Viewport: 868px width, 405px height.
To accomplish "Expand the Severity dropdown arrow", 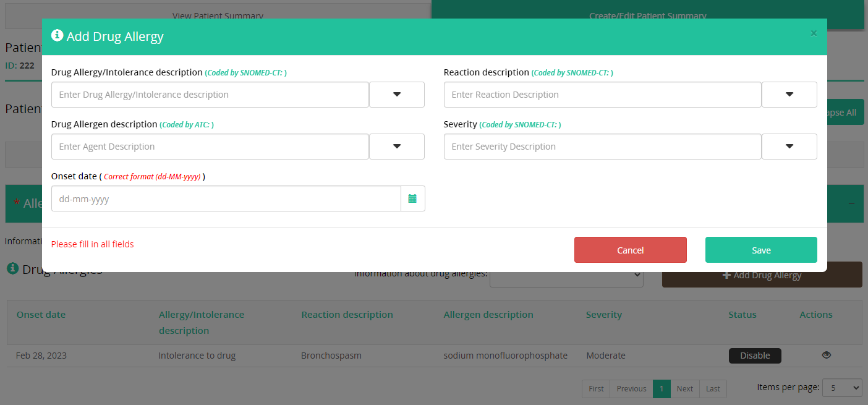I will coord(789,147).
